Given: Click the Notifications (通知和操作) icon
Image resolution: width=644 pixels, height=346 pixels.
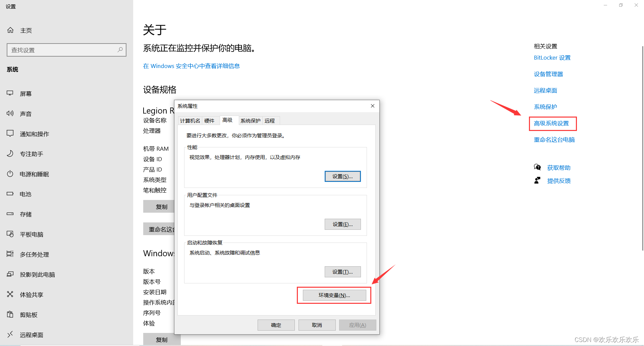Looking at the screenshot, I should tap(10, 134).
